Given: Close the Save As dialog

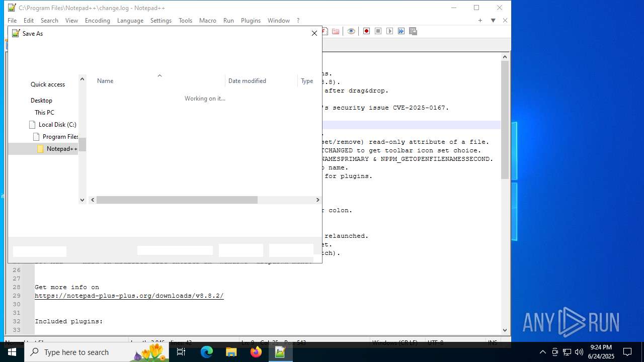Looking at the screenshot, I should [x=314, y=33].
